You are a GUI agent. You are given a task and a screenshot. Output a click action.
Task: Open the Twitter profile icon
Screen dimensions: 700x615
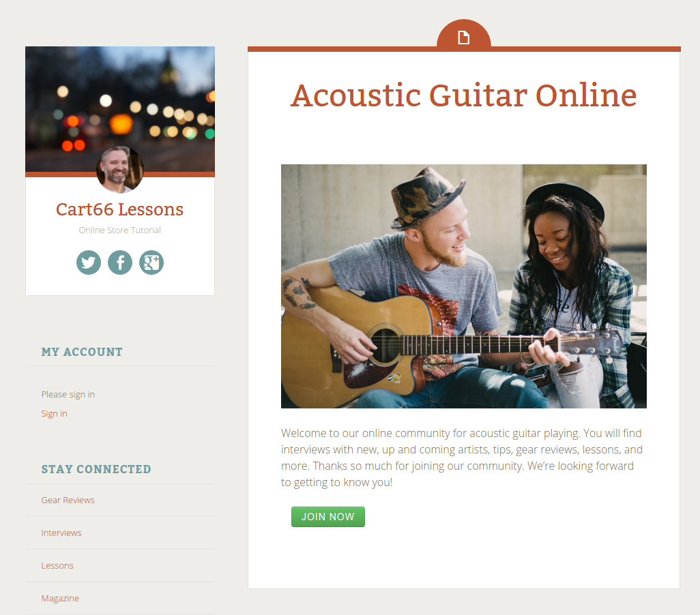pyautogui.click(x=89, y=262)
